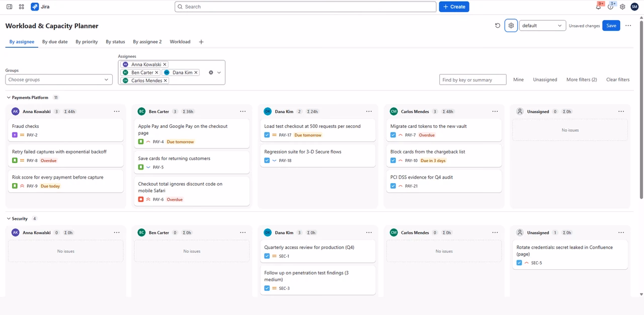Click the task type icon on SEC-1
This screenshot has width=644, height=315.
click(267, 256)
